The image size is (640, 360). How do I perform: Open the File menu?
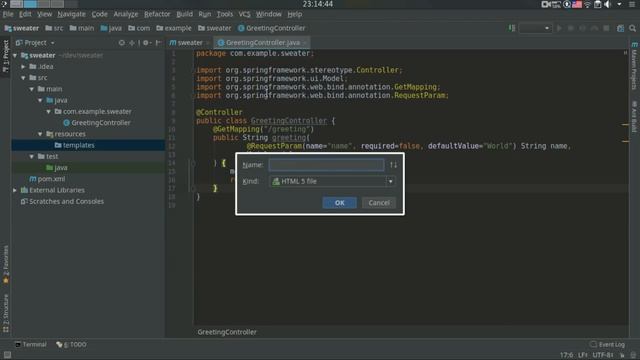8,14
